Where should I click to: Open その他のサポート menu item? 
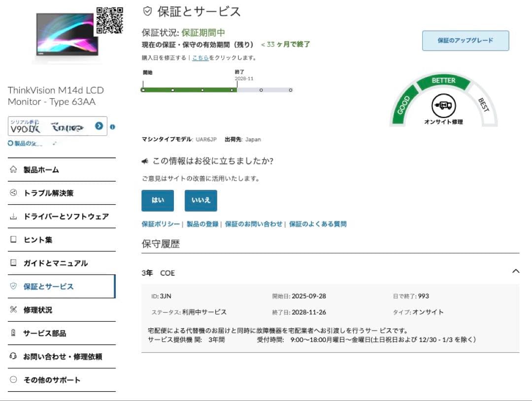(62, 380)
